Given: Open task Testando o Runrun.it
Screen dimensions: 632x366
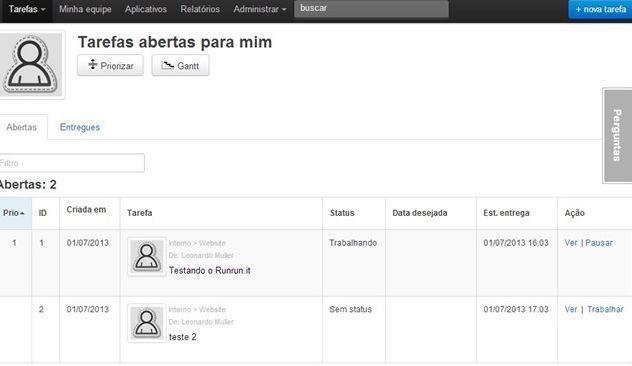Looking at the screenshot, I should (x=210, y=270).
